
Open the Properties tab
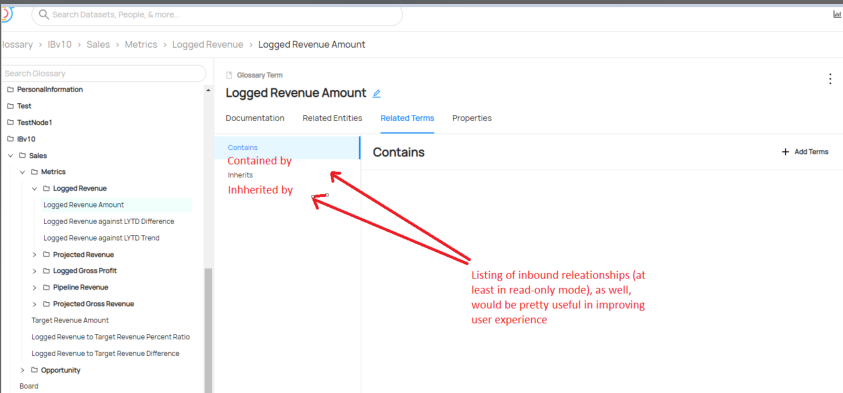[471, 118]
